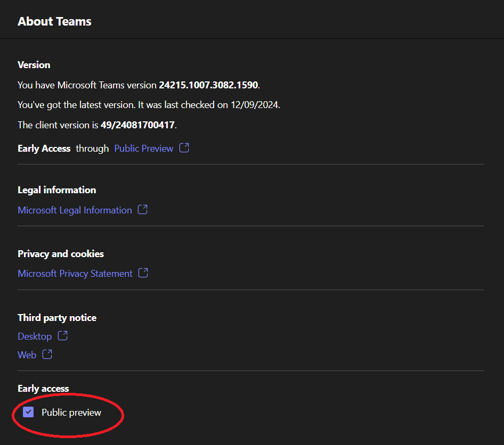Image resolution: width=504 pixels, height=445 pixels.
Task: Click the Privacy and cookies heading
Action: (61, 254)
